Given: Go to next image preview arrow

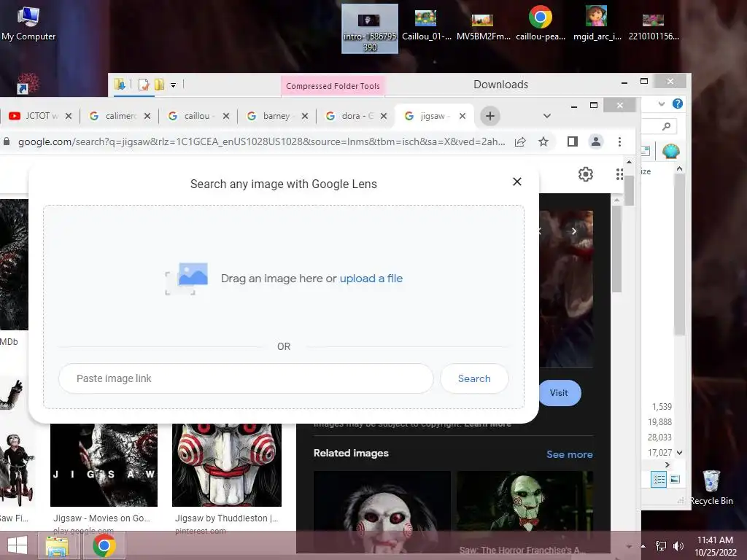Looking at the screenshot, I should [x=574, y=231].
